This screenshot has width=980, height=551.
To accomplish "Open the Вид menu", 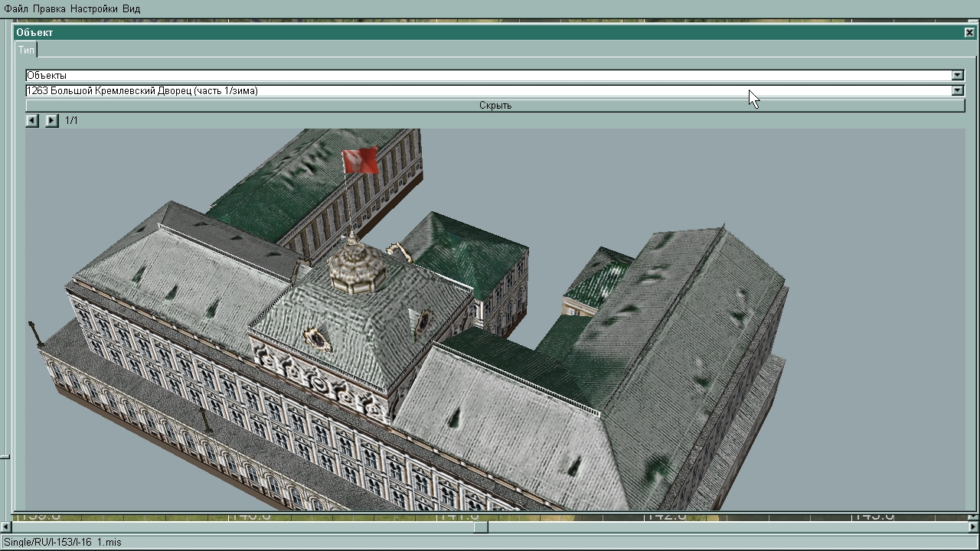I will pos(131,8).
